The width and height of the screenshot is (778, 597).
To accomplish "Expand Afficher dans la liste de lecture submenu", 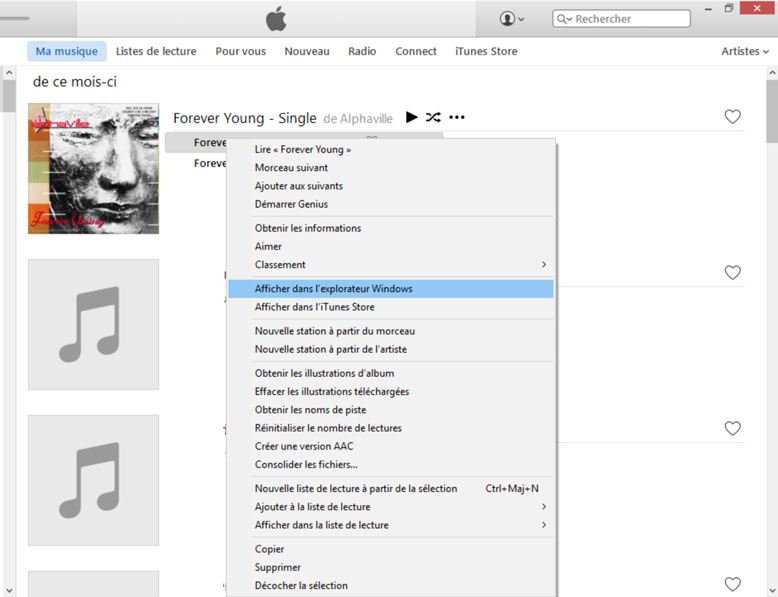I will (390, 525).
